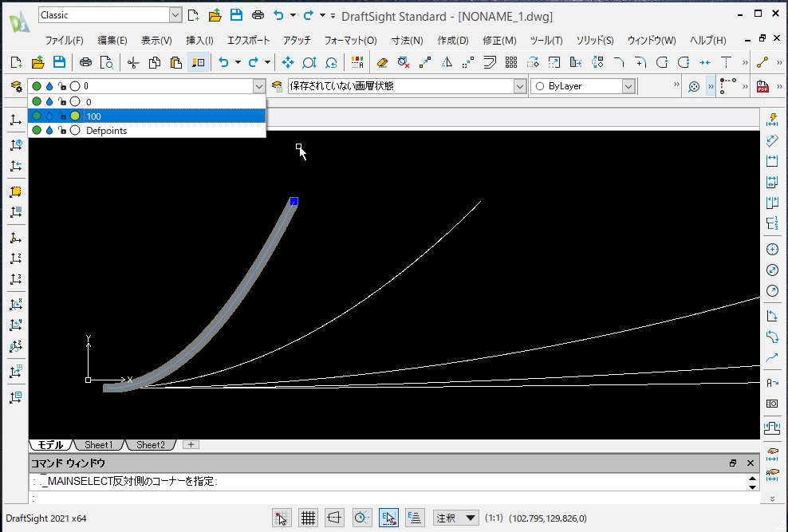Open the ヘルプ(H) menu
This screenshot has width=788, height=532.
point(707,40)
